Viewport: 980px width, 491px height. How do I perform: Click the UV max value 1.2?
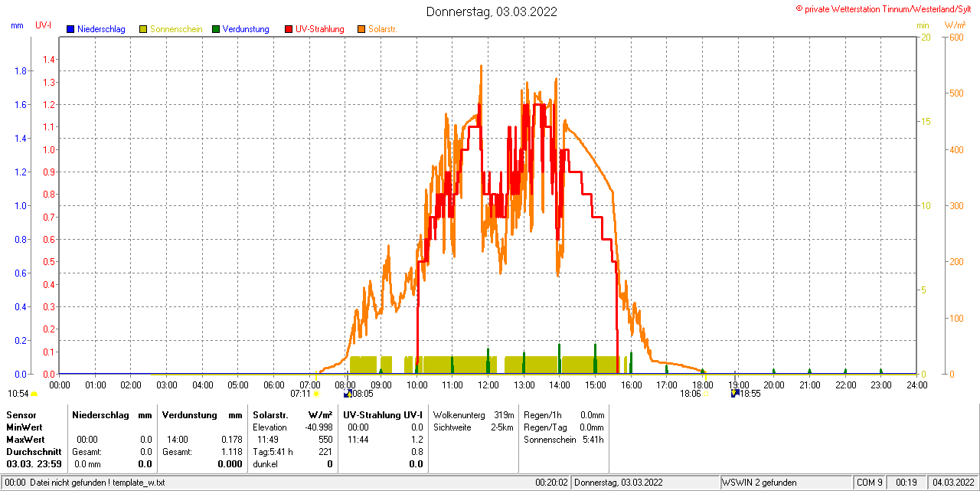417,440
